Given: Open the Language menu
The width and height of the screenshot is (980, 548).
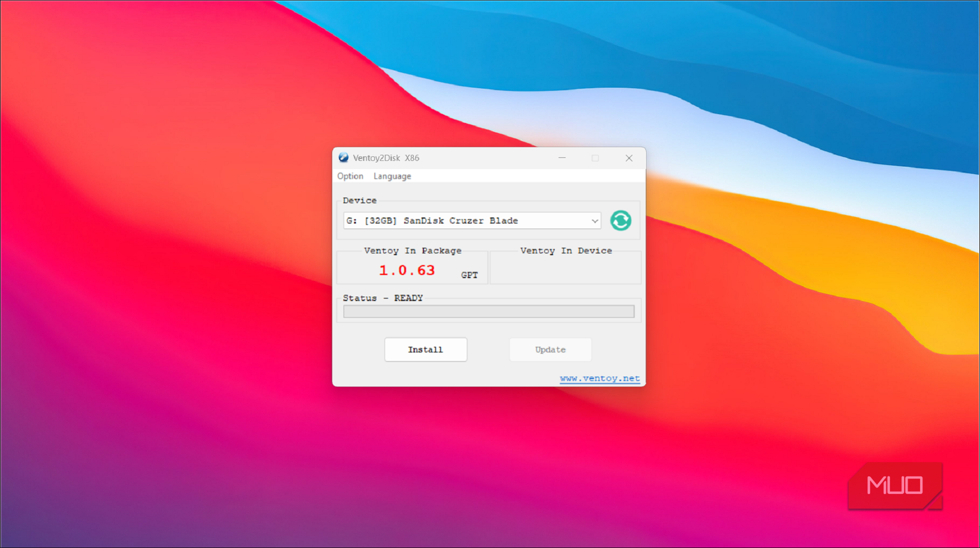Looking at the screenshot, I should click(x=391, y=176).
